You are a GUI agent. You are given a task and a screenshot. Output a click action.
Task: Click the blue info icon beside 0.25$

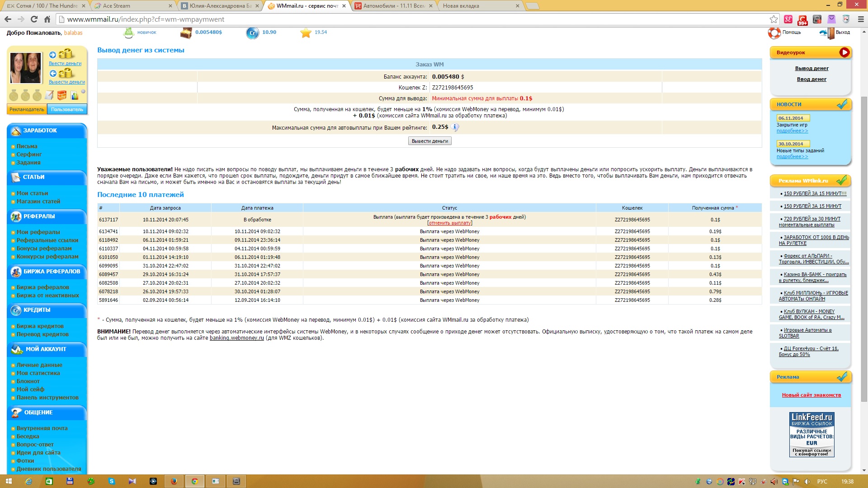click(455, 127)
